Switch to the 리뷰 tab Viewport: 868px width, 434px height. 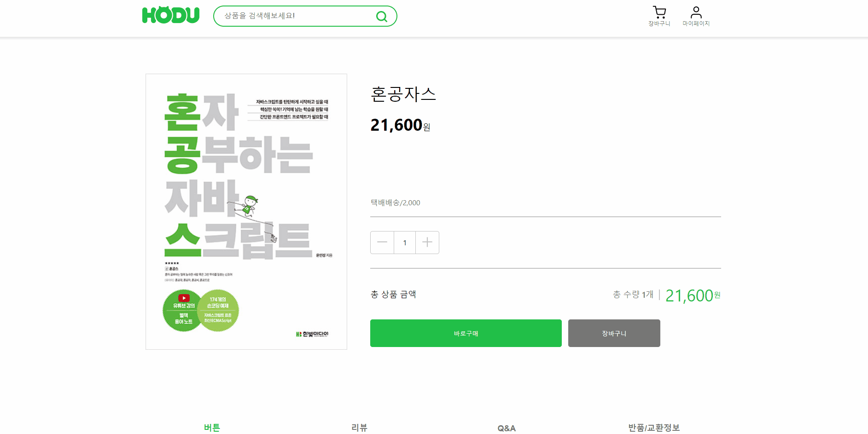pos(359,428)
